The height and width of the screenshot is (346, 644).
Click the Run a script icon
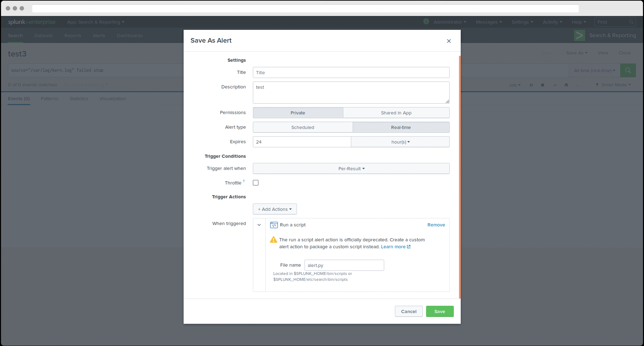coord(274,225)
